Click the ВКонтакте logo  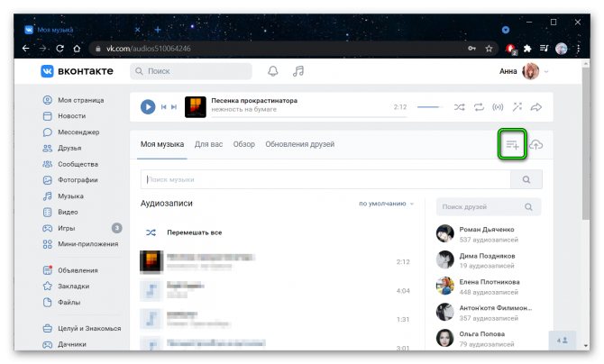pos(77,71)
